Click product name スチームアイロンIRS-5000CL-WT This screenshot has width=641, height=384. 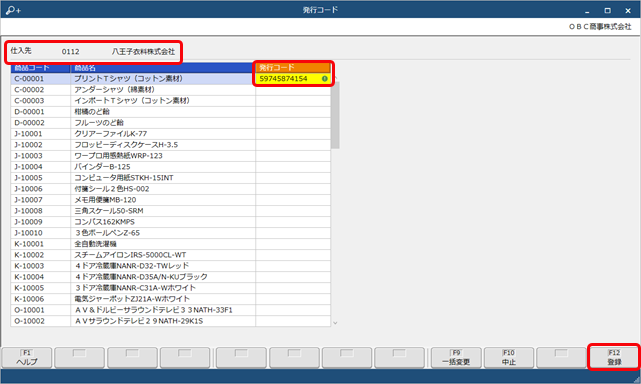click(130, 255)
